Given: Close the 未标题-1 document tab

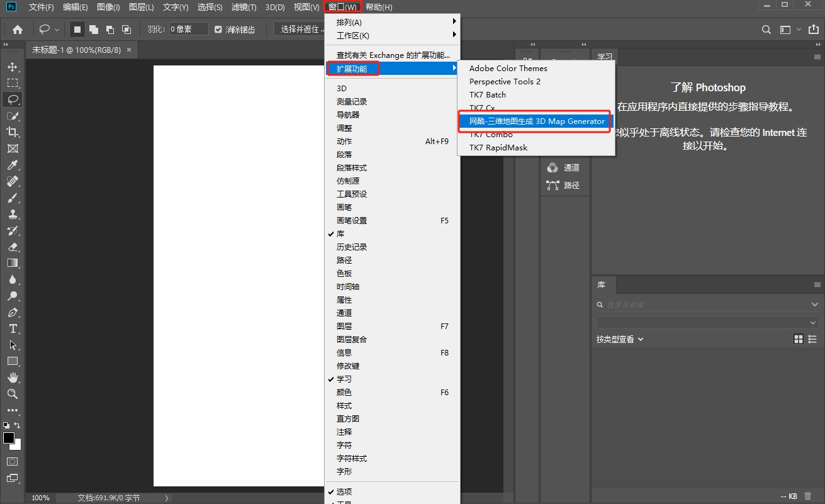Looking at the screenshot, I should click(x=129, y=49).
